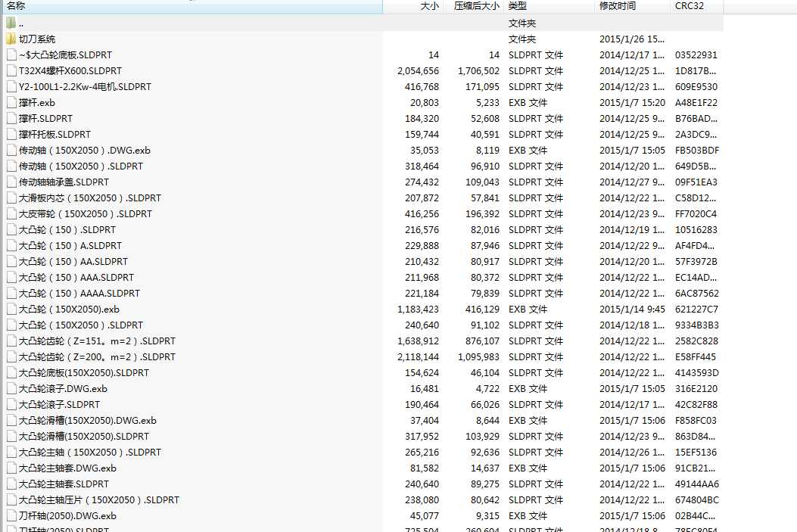Select file name 大凸轮主轴套.DWG.exb
This screenshot has height=532, width=797.
pos(67,468)
